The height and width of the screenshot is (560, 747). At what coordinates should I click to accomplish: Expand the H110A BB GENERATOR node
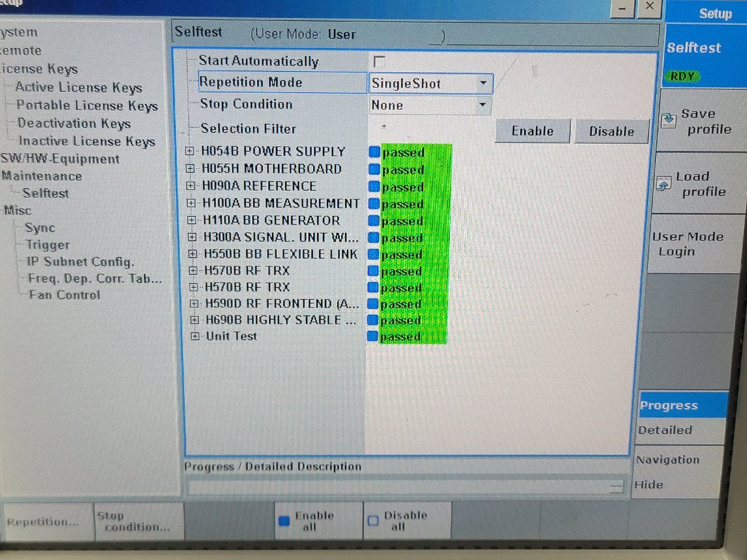point(193,221)
